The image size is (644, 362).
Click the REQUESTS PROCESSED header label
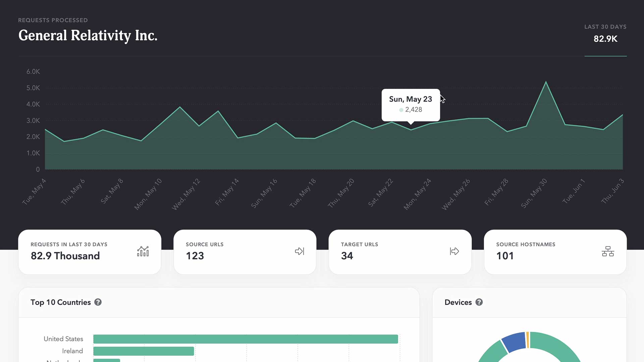53,20
